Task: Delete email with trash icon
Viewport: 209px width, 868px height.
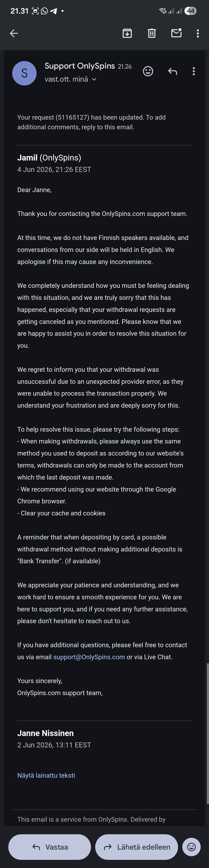Action: pyautogui.click(x=152, y=33)
